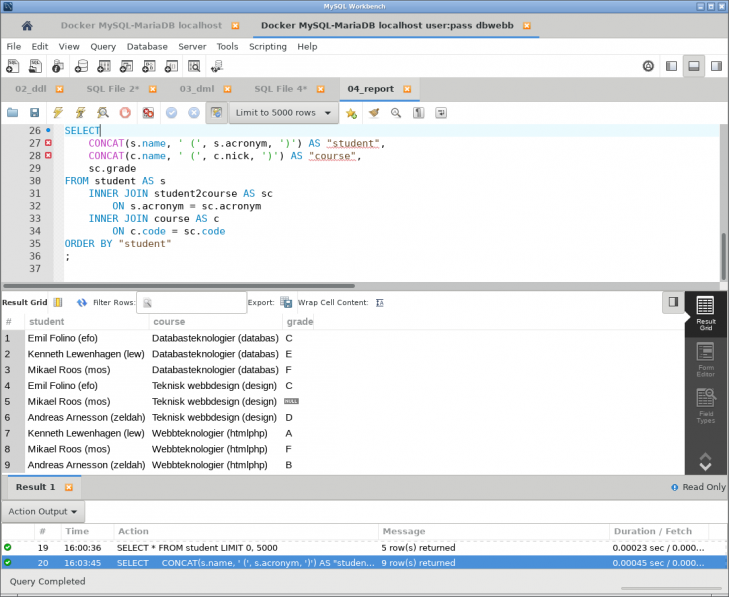The image size is (729, 597).
Task: Close the SQL File 4* tab
Action: [x=321, y=89]
